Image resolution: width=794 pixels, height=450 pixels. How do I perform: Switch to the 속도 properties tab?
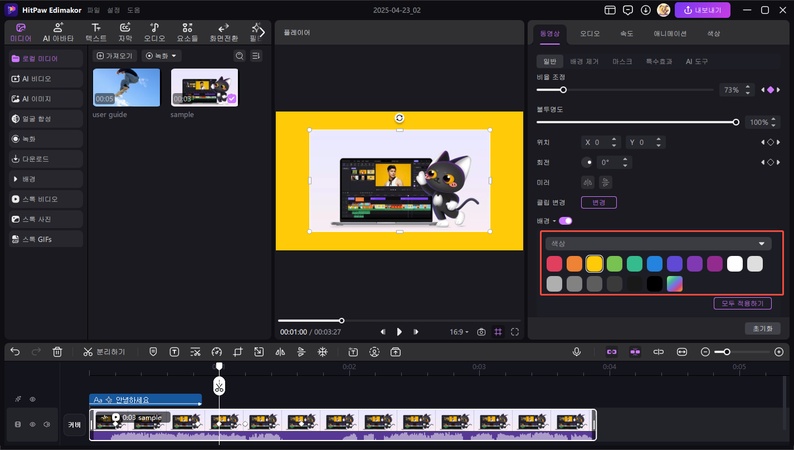pyautogui.click(x=627, y=33)
